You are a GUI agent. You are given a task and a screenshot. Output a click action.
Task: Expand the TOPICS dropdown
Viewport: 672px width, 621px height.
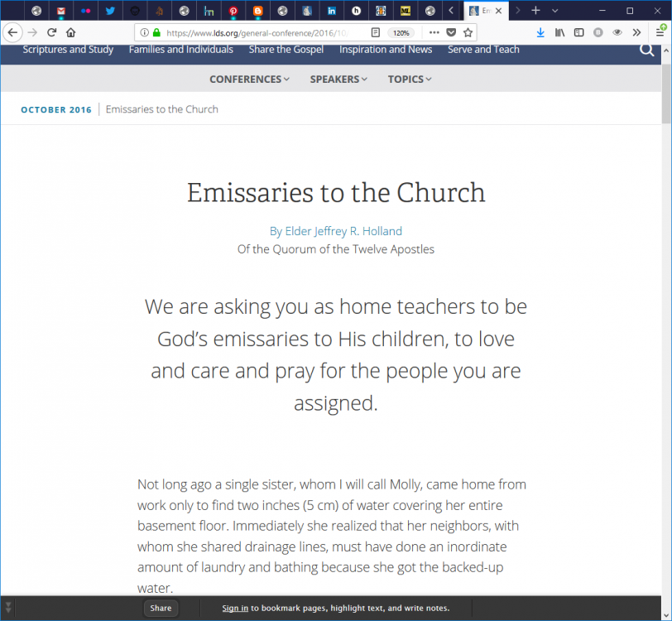coord(410,79)
